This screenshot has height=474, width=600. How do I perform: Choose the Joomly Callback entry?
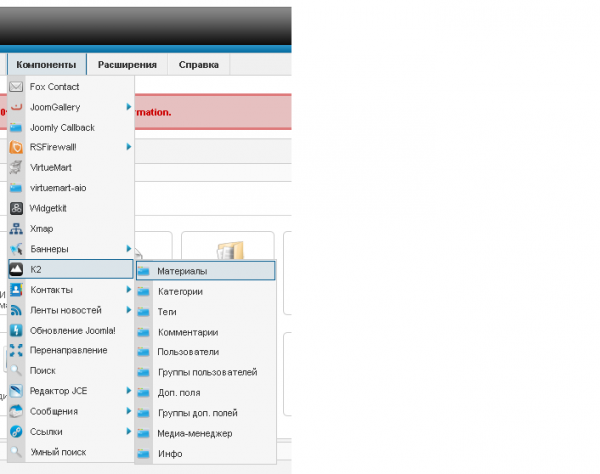71,127
